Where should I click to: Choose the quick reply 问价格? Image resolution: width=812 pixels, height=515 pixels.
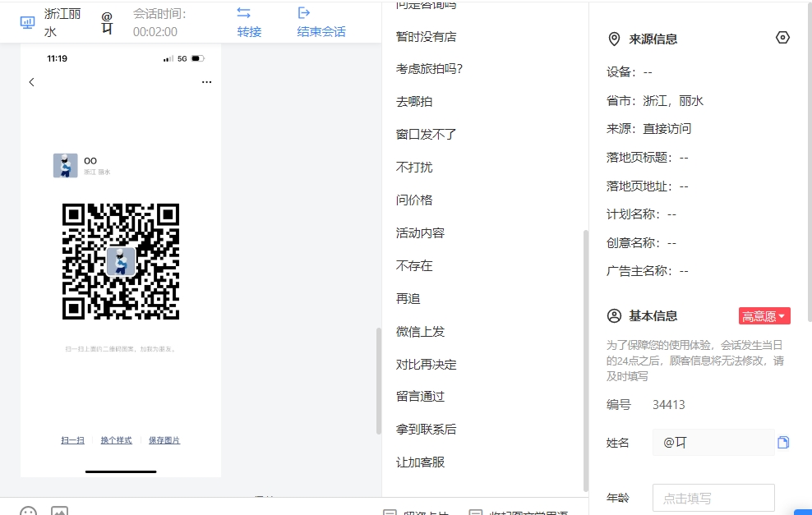(x=414, y=200)
